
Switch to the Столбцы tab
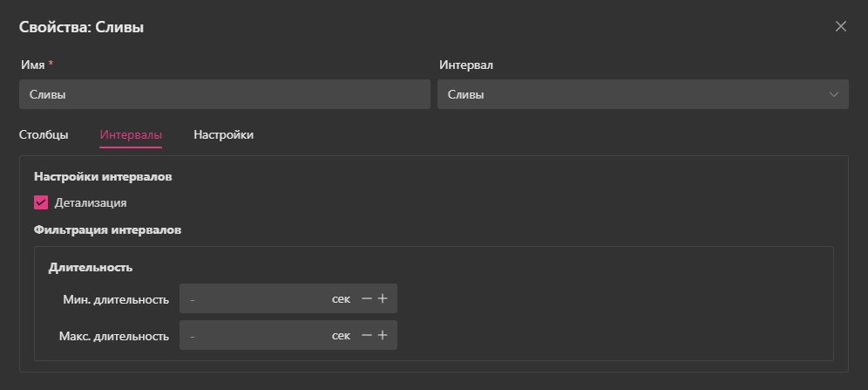click(44, 135)
